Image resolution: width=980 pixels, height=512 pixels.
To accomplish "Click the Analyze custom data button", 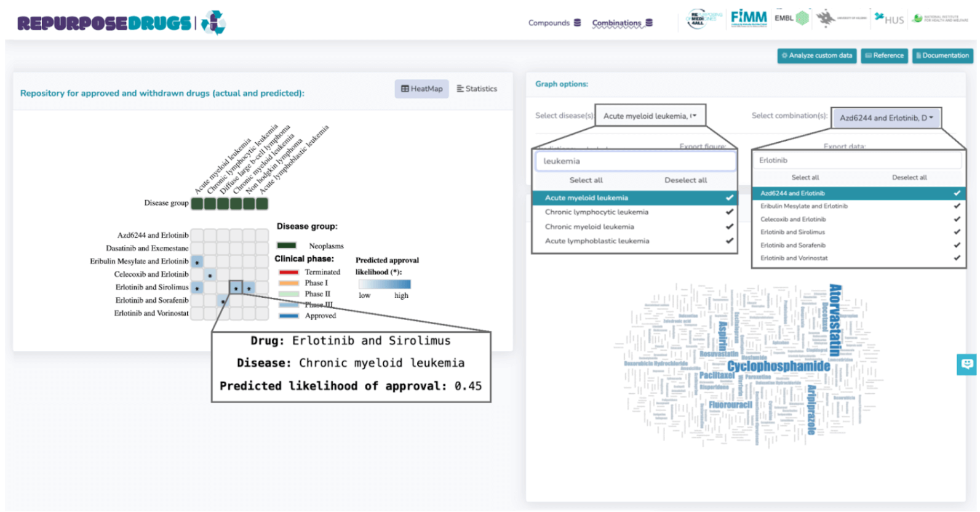I will [x=816, y=55].
